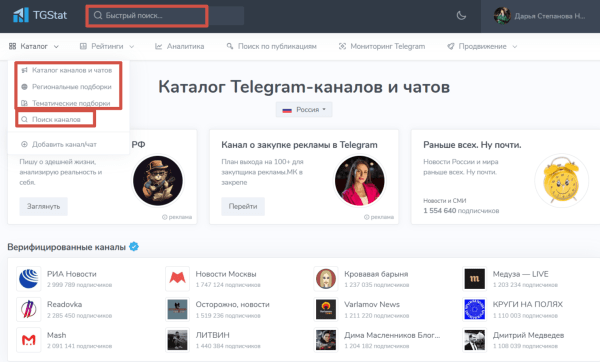Open the Медуза — LIVE channel link

[x=520, y=274]
